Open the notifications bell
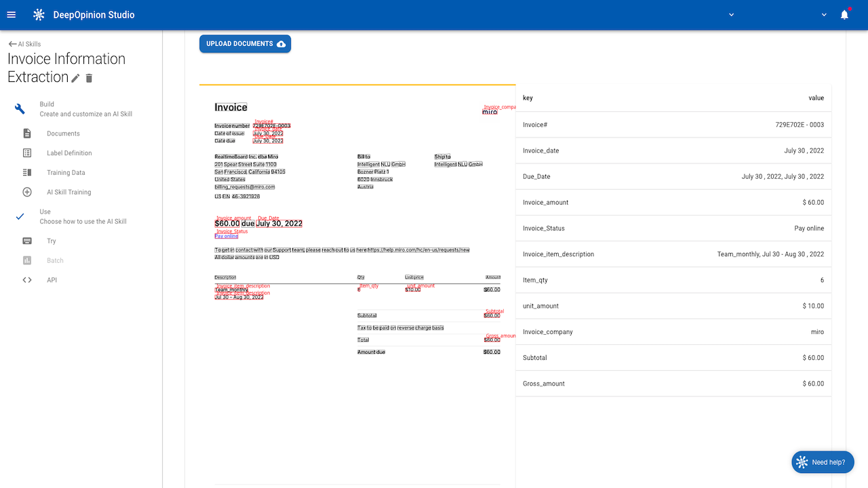This screenshot has width=868, height=488. (x=844, y=15)
